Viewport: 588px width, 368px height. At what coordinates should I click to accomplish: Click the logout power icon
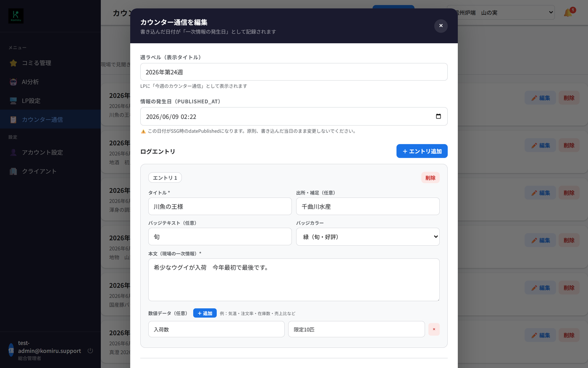click(x=90, y=350)
